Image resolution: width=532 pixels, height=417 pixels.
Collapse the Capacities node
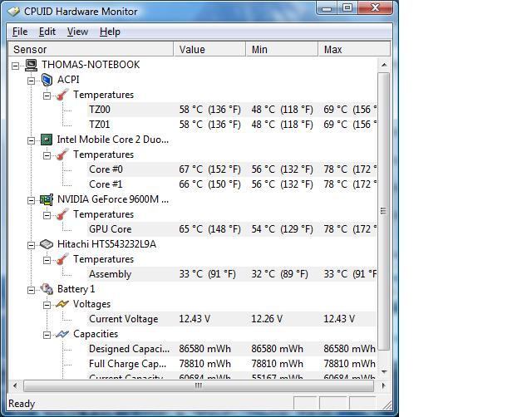[47, 335]
